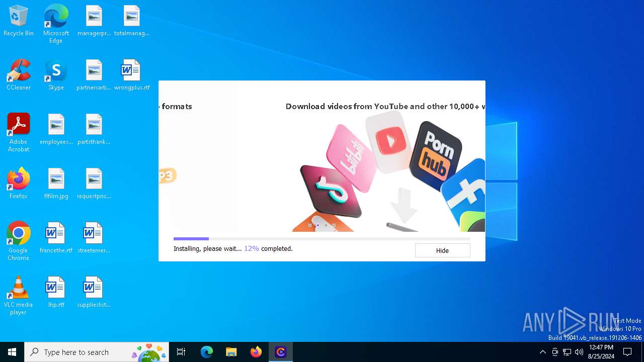Select the partsthank... image file

point(94,130)
